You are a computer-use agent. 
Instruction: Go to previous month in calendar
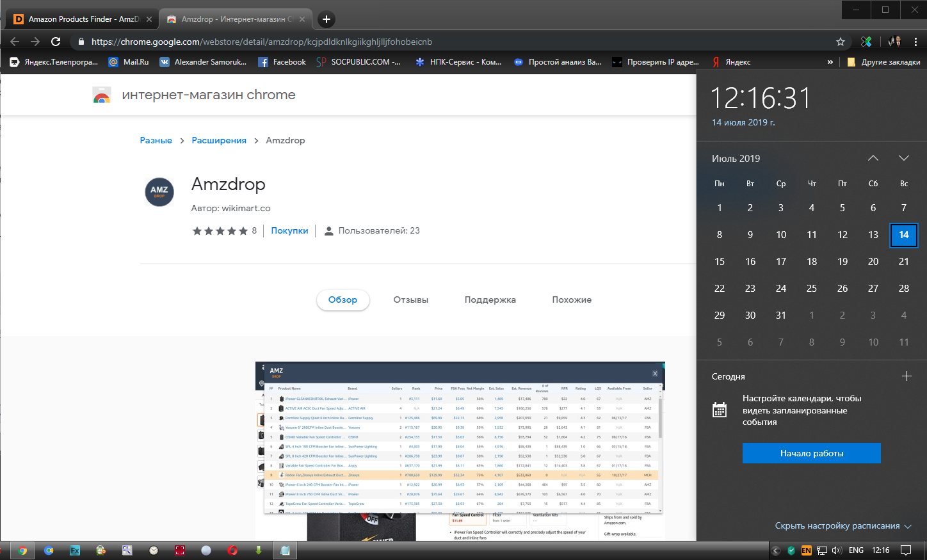pyautogui.click(x=873, y=158)
